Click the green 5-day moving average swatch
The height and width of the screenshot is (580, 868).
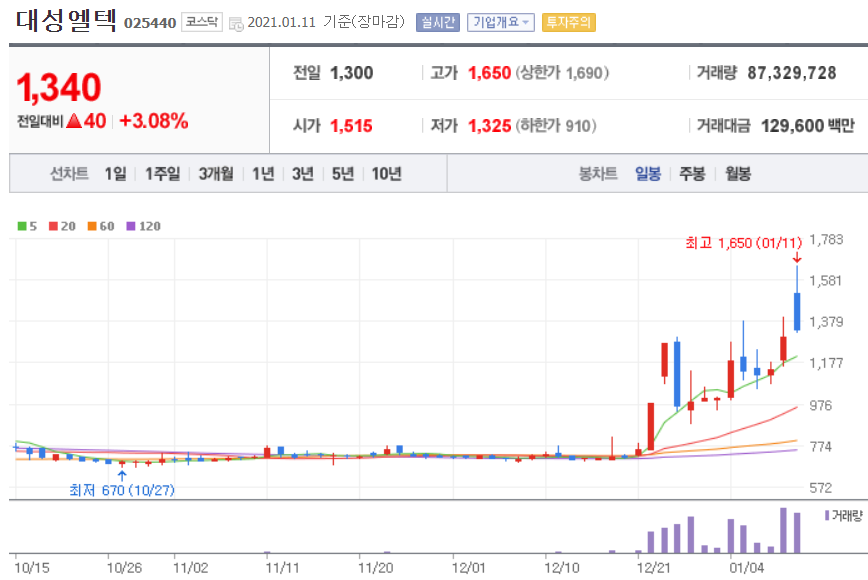coord(22,226)
